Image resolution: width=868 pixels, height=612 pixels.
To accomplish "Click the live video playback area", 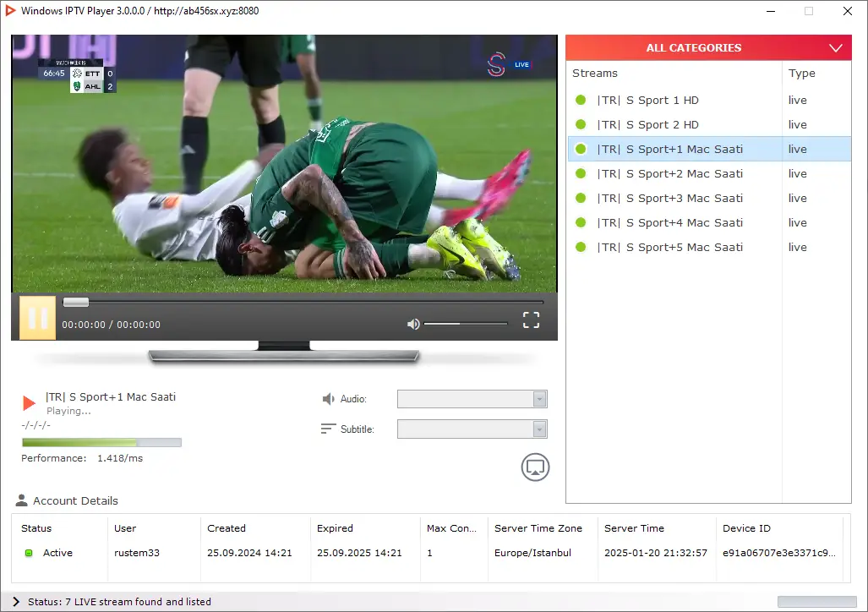I will pos(284,163).
